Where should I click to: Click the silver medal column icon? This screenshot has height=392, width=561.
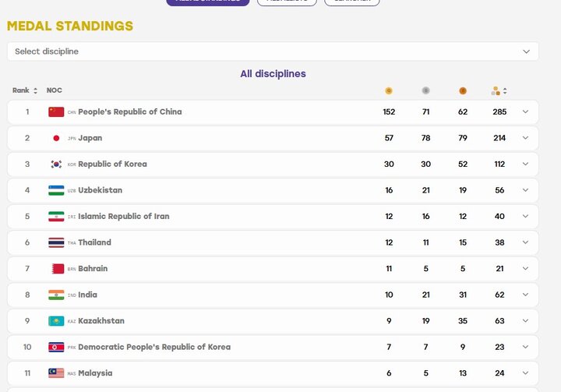coord(425,90)
